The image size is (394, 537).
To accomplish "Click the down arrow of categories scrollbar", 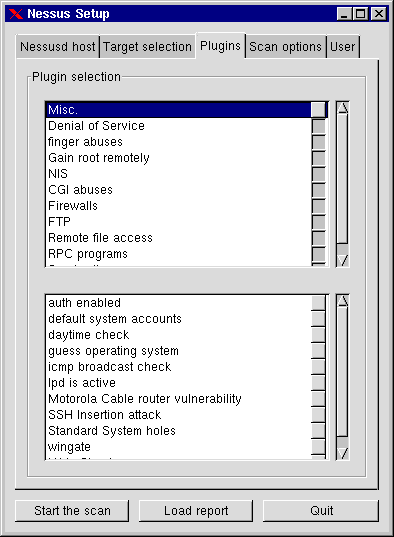I will pyautogui.click(x=343, y=260).
